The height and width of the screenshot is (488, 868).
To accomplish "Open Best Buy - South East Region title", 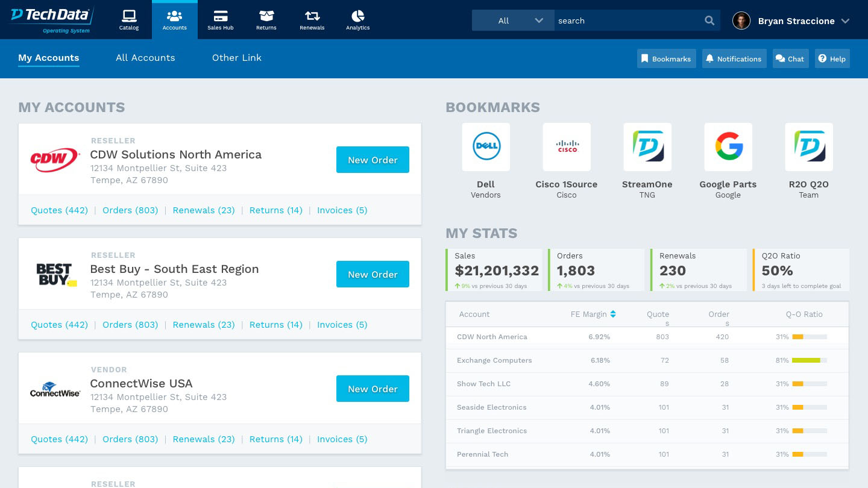I will coord(174,269).
